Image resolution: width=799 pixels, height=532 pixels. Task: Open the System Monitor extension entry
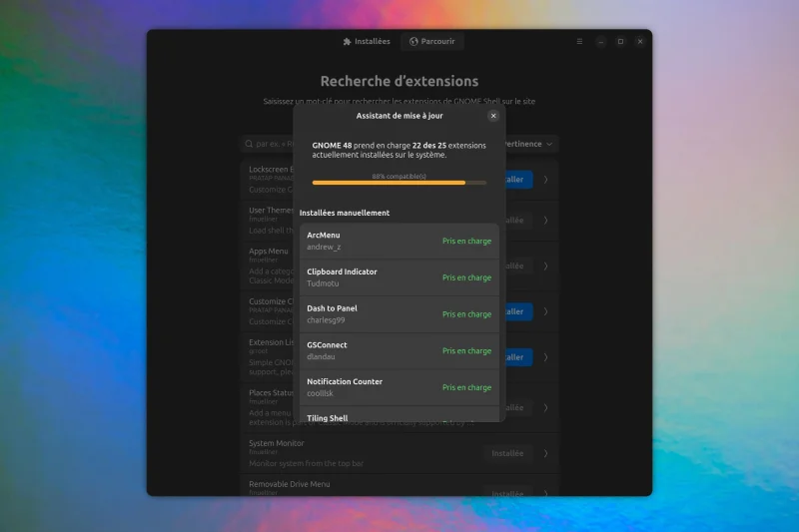click(x=400, y=453)
